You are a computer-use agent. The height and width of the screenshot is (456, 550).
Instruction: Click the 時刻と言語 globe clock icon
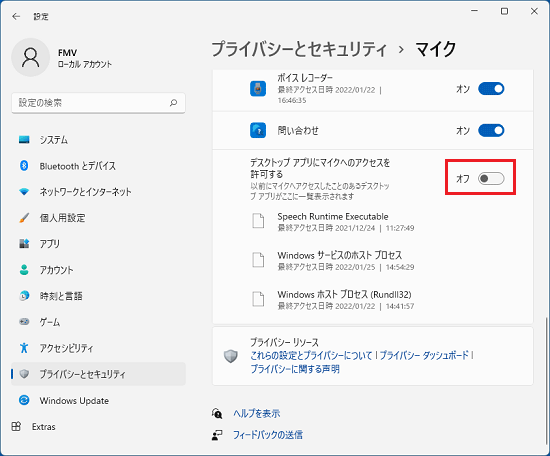point(24,296)
